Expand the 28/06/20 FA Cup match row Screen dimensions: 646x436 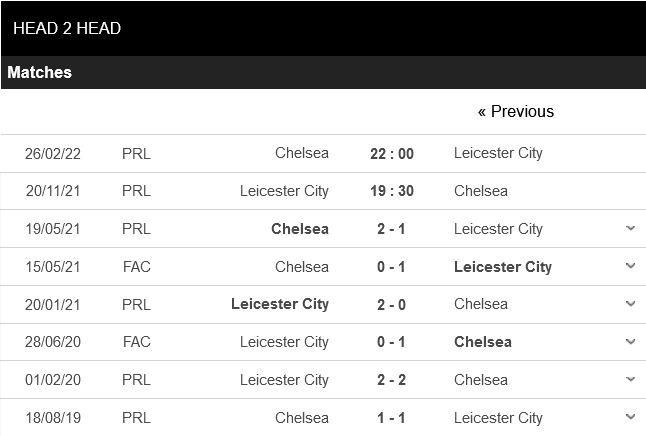(630, 342)
